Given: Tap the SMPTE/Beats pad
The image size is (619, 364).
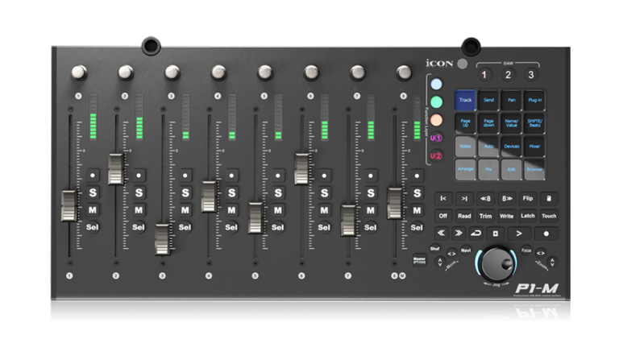Looking at the screenshot, I should (535, 123).
